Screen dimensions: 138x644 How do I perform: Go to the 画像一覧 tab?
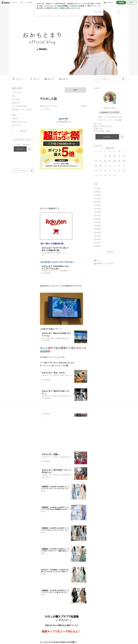pyautogui.click(x=49, y=79)
